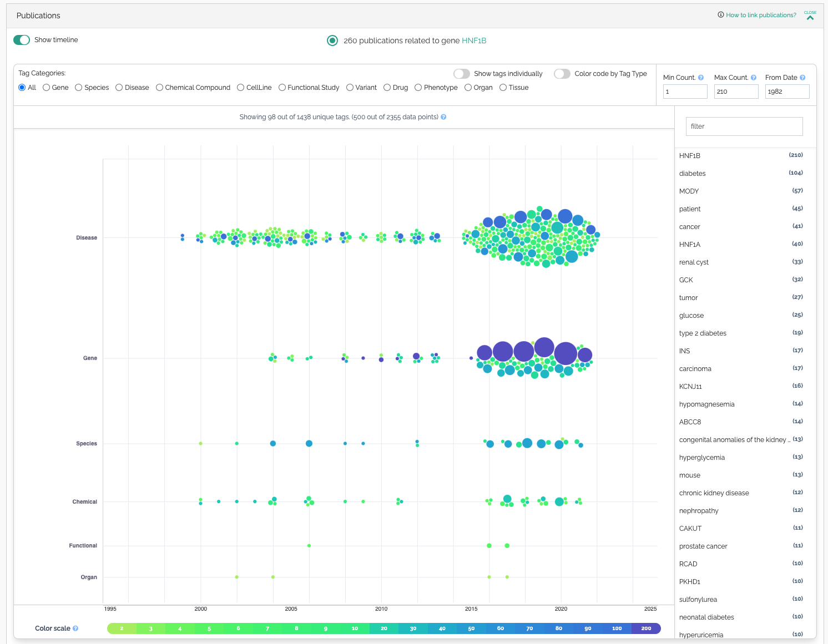Toggle the Show timeline switch
828x644 pixels.
(x=22, y=40)
